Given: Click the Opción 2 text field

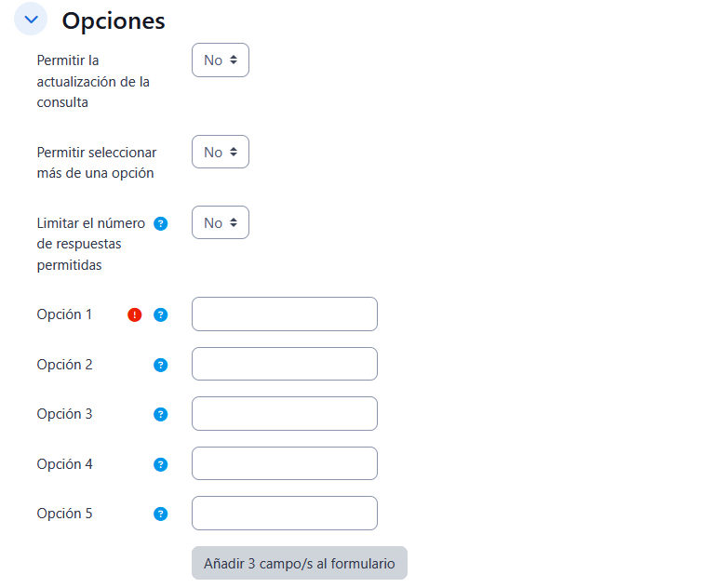Looking at the screenshot, I should pyautogui.click(x=285, y=364).
